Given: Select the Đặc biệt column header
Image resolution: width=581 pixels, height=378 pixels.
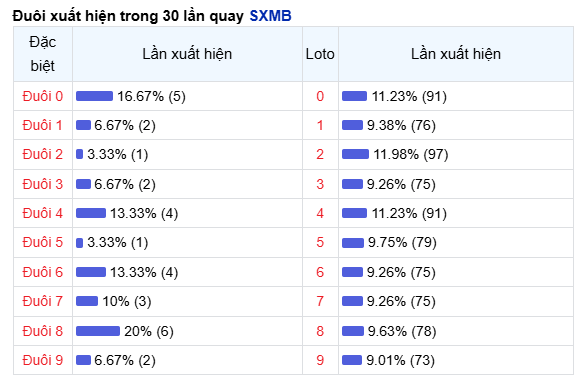Looking at the screenshot, I should pyautogui.click(x=43, y=54).
